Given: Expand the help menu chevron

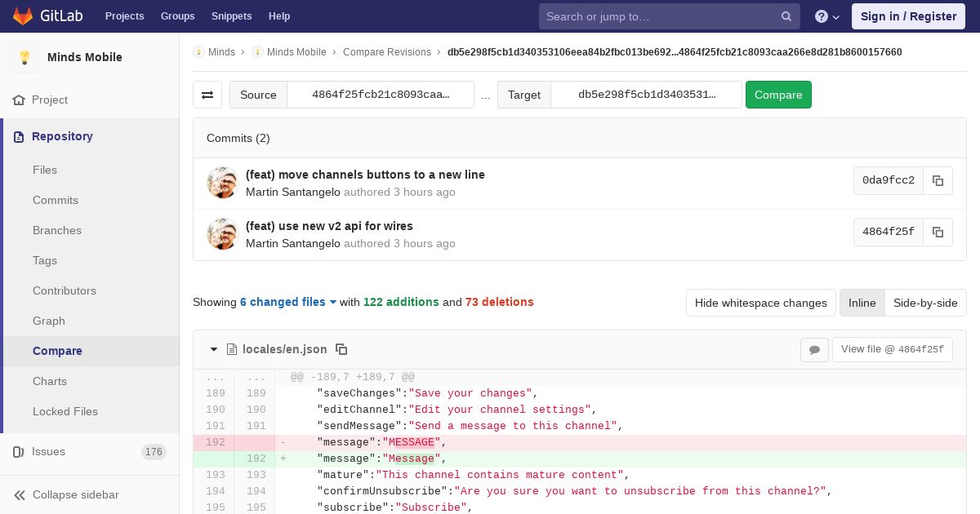Looking at the screenshot, I should click(x=836, y=17).
